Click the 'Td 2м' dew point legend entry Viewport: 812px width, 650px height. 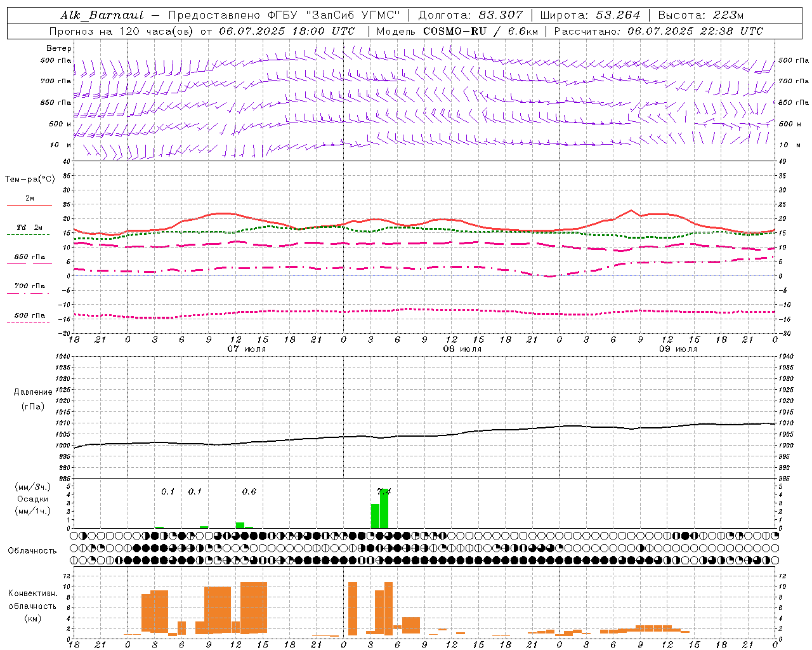click(29, 227)
